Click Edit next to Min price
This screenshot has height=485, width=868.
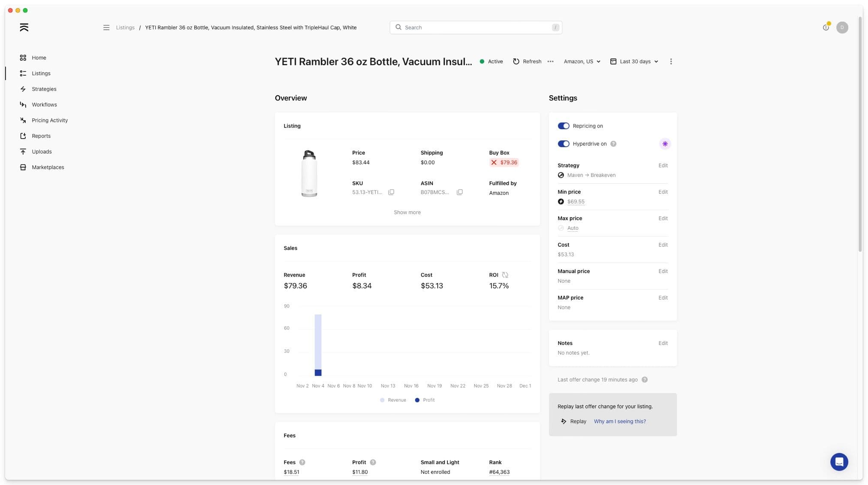(x=662, y=192)
